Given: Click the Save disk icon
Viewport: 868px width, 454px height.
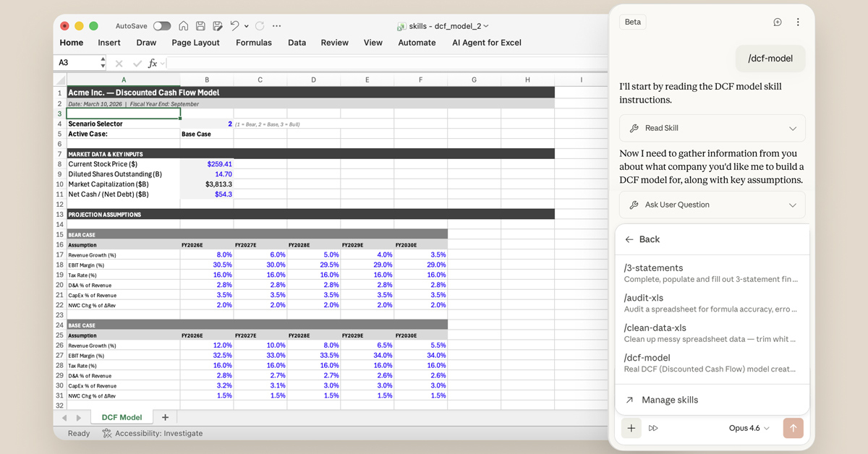Looking at the screenshot, I should click(x=200, y=26).
